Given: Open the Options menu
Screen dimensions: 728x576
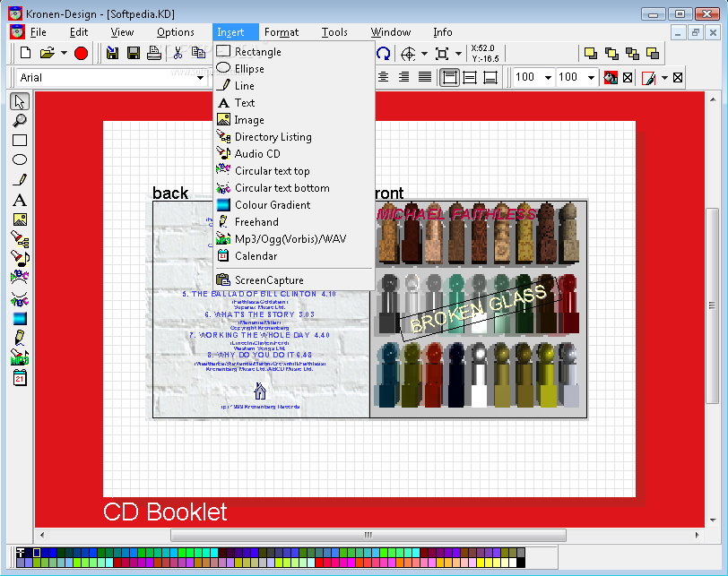Looking at the screenshot, I should point(176,32).
